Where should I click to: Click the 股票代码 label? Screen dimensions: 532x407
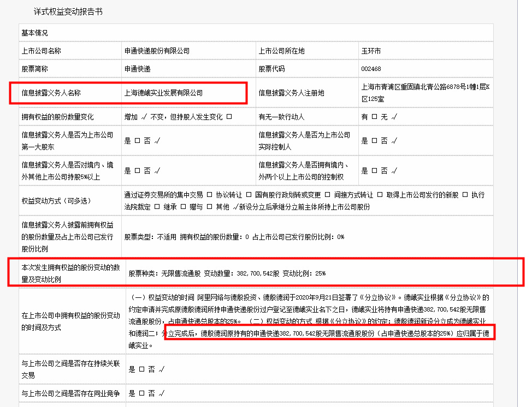tap(272, 69)
